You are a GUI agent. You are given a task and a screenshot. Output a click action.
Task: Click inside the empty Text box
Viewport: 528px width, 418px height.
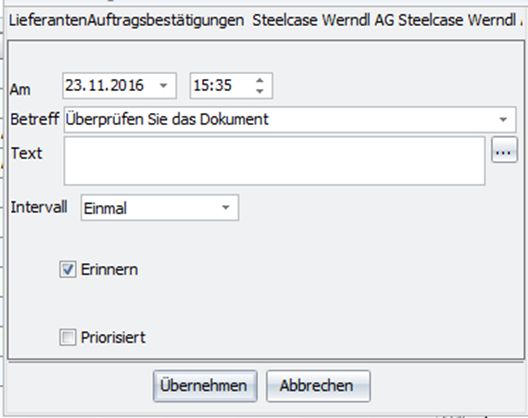(274, 161)
